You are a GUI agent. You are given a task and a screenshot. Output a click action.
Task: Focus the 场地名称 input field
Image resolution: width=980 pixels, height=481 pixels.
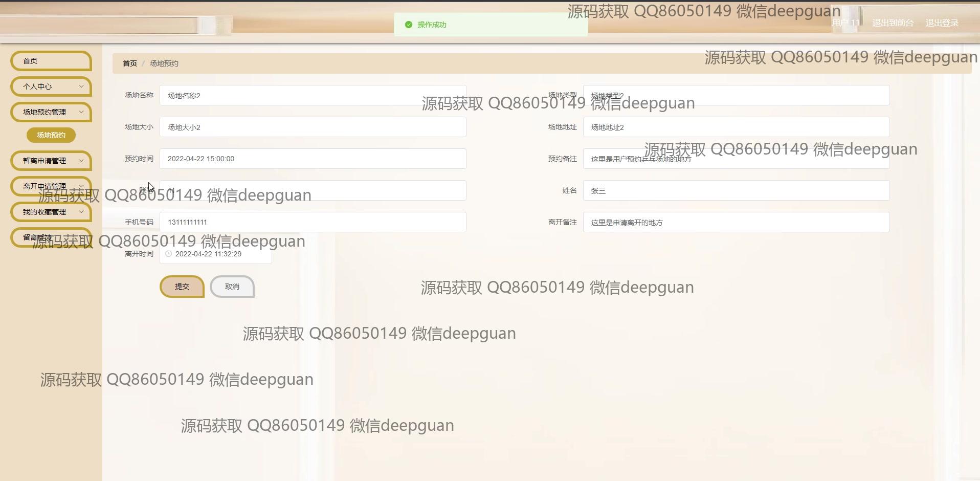[313, 95]
